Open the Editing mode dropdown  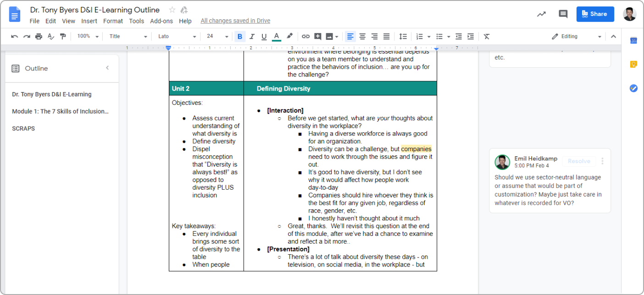click(x=577, y=37)
